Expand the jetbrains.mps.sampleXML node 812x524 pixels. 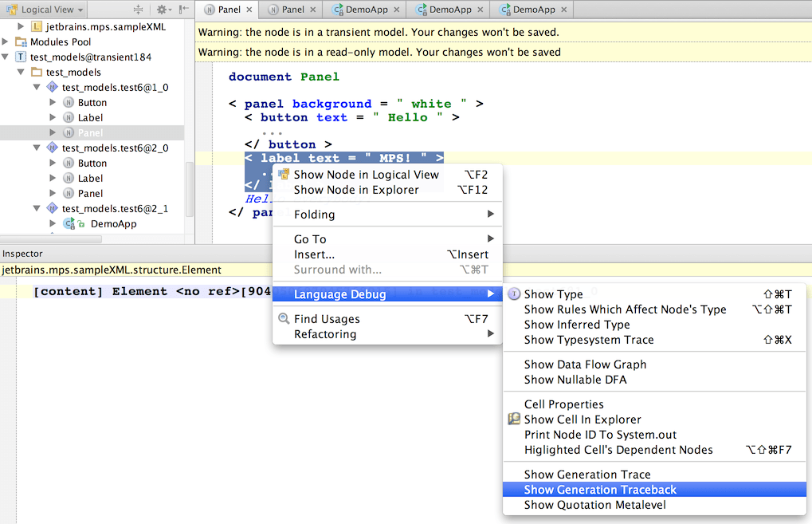click(x=21, y=26)
